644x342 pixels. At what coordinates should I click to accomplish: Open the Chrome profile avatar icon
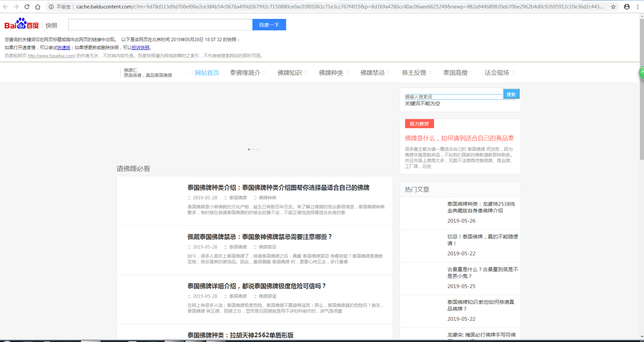click(627, 7)
